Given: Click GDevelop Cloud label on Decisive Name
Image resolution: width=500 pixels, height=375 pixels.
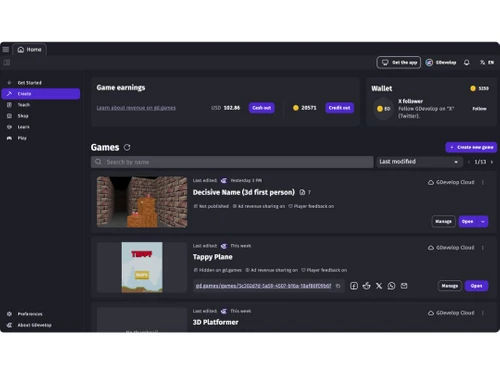Looking at the screenshot, I should click(x=451, y=182).
